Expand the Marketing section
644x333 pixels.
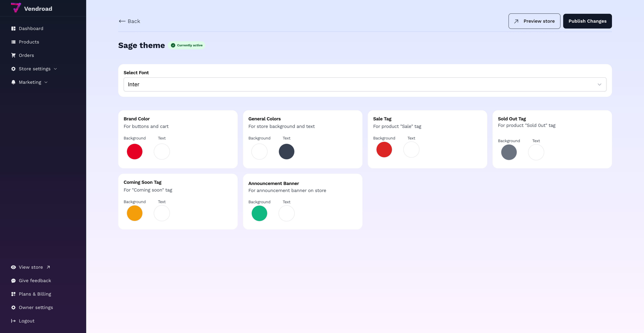coord(30,82)
